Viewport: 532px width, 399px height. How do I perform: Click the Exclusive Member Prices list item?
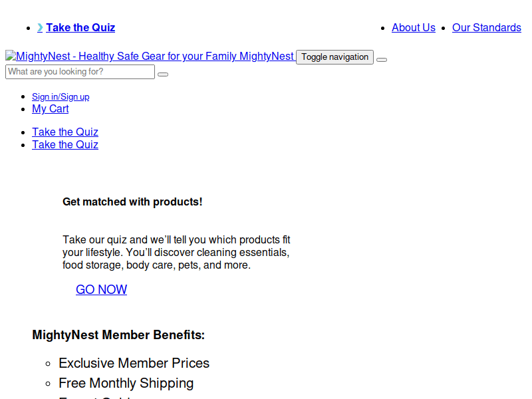pos(134,363)
